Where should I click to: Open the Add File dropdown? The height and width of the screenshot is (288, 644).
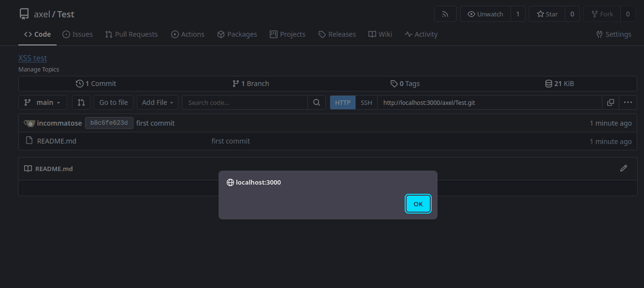pos(158,102)
